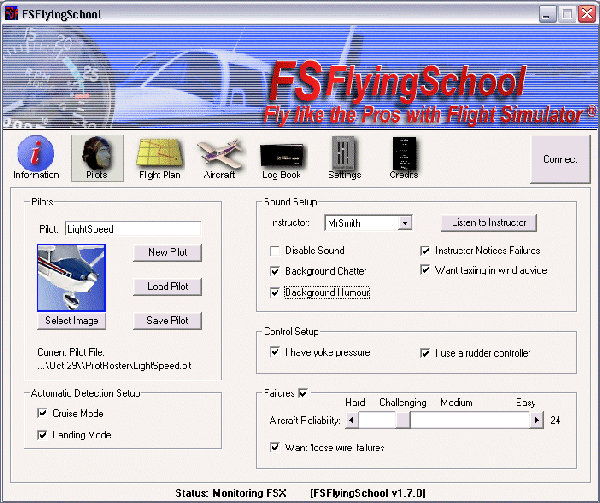Click the Pilot name input field
The width and height of the screenshot is (600, 503).
click(133, 229)
